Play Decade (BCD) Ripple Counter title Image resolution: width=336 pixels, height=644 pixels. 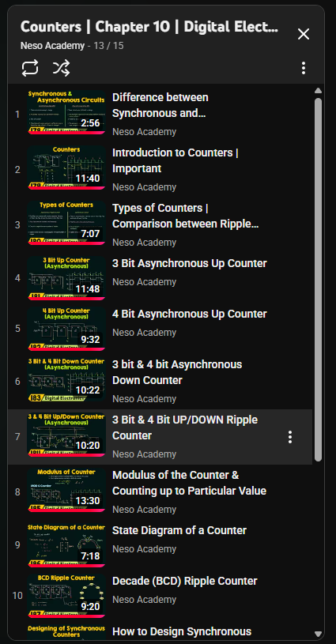[184, 581]
